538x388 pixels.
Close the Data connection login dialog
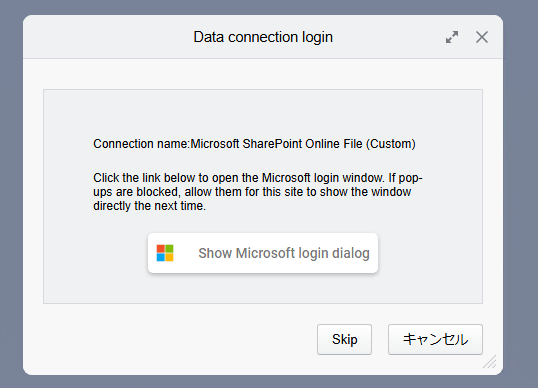(482, 37)
